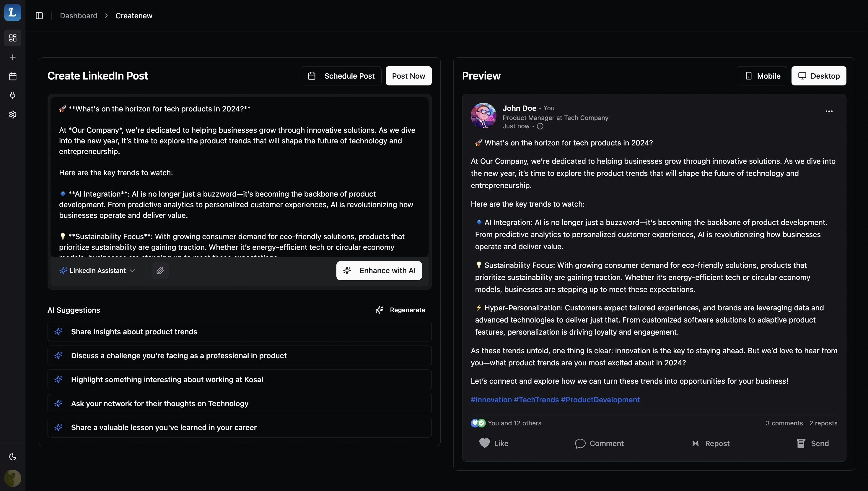Toggle dark mode with the moon icon

[13, 457]
